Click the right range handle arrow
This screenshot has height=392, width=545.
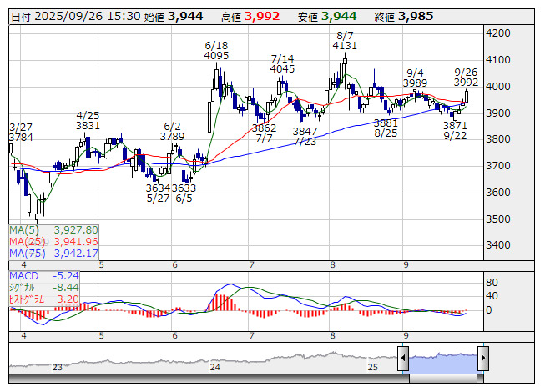(482, 359)
